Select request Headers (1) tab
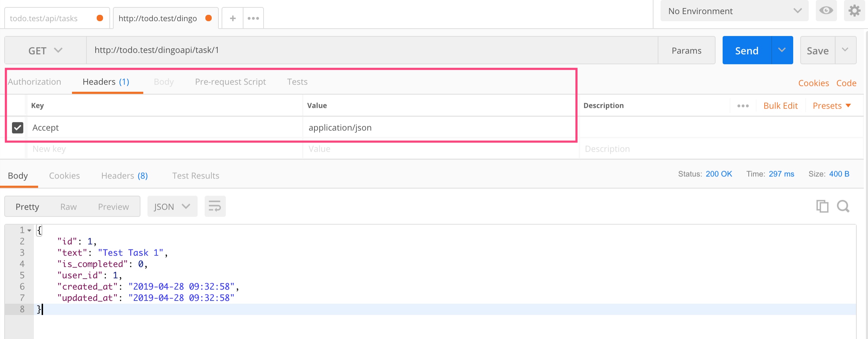This screenshot has width=868, height=339. 106,82
